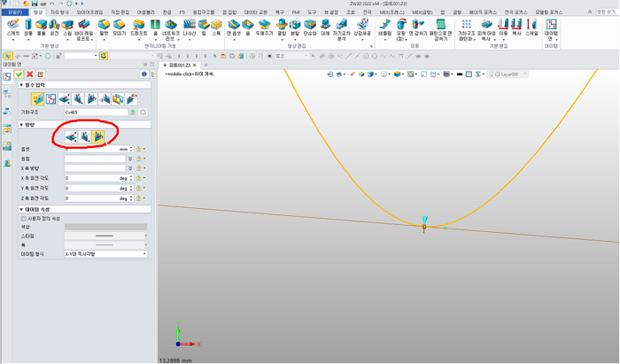The width and height of the screenshot is (620, 364).
Task: Click the 옵셋 value stepper arrows
Action: (x=131, y=149)
